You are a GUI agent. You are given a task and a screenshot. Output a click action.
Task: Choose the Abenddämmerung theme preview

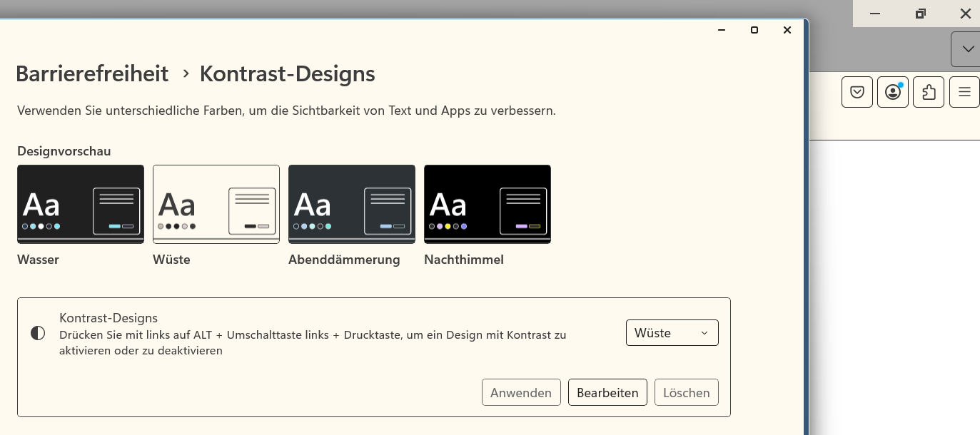pyautogui.click(x=352, y=204)
